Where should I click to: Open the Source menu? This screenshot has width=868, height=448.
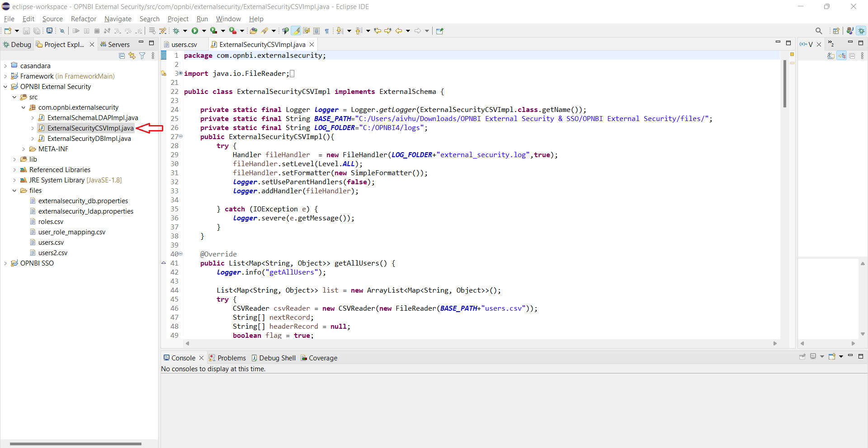[x=52, y=19]
